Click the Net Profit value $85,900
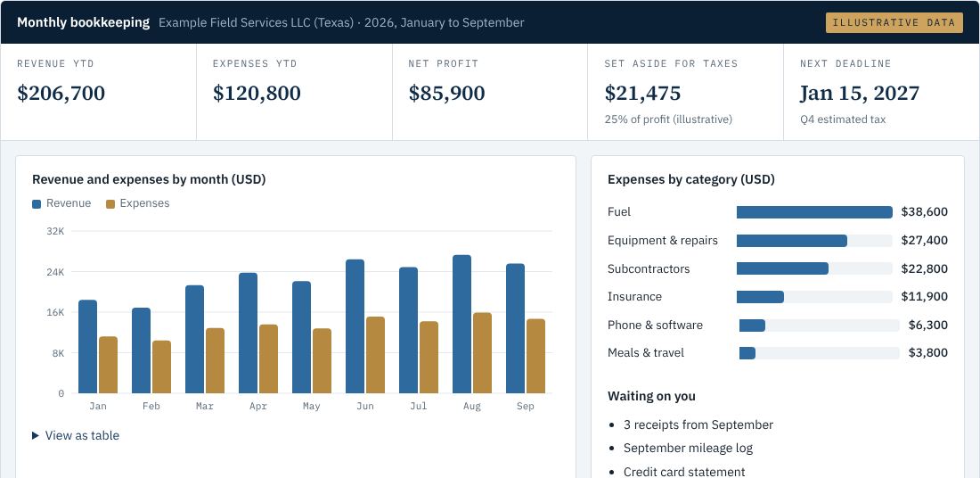The image size is (980, 478). tap(447, 94)
